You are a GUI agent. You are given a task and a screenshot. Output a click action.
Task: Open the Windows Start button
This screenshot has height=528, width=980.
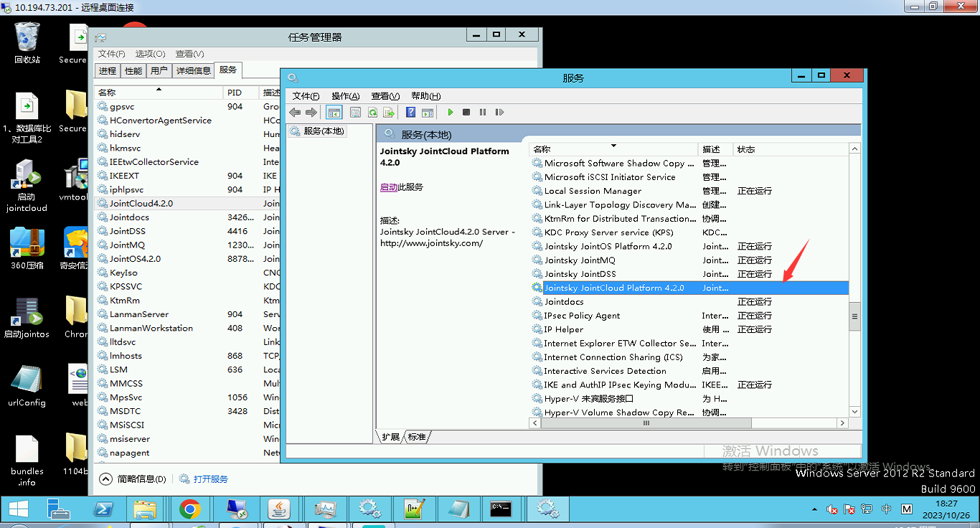(x=19, y=509)
